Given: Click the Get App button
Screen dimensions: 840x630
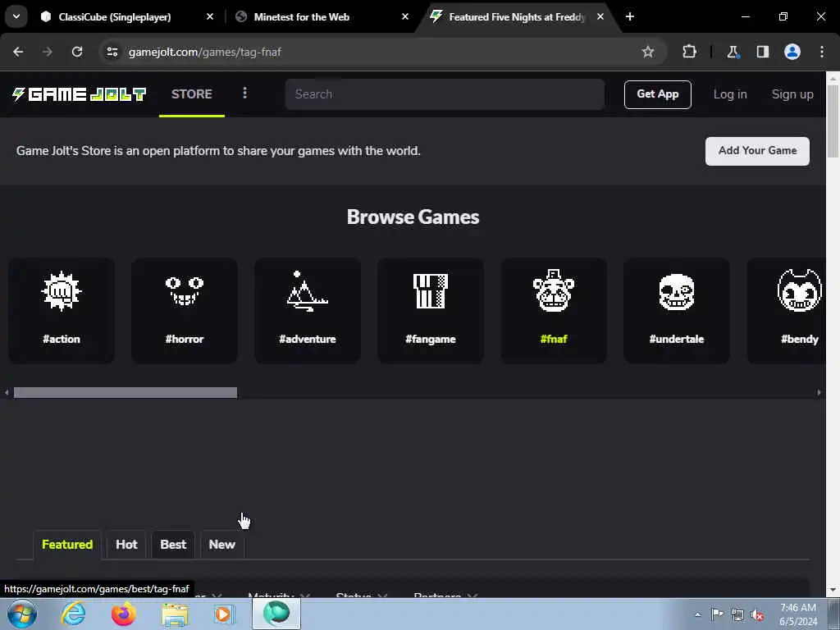Looking at the screenshot, I should click(x=657, y=94).
